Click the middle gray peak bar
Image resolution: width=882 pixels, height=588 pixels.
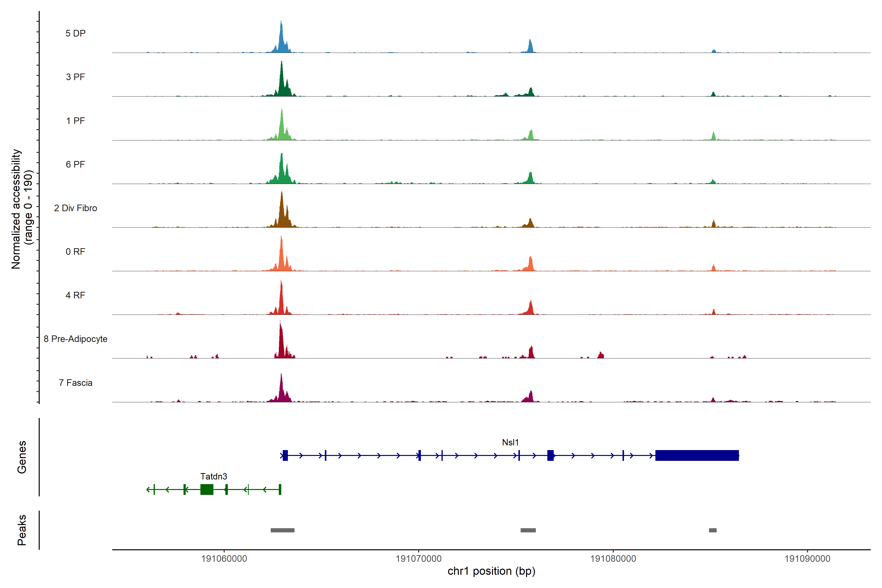tap(528, 530)
